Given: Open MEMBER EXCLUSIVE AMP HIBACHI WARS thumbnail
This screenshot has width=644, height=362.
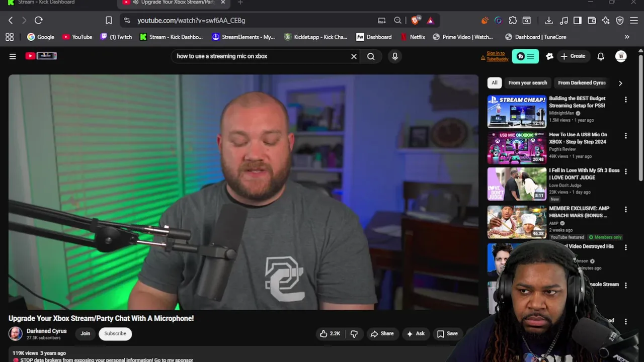Looking at the screenshot, I should 517,222.
